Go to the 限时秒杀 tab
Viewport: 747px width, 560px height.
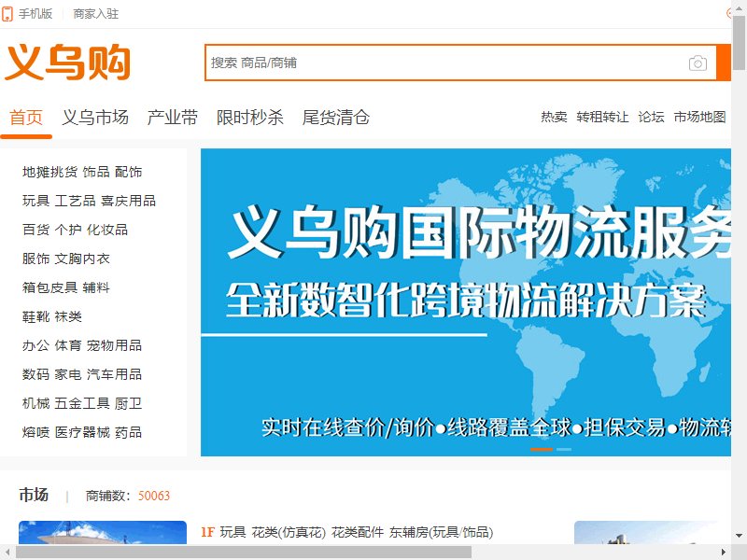point(250,118)
